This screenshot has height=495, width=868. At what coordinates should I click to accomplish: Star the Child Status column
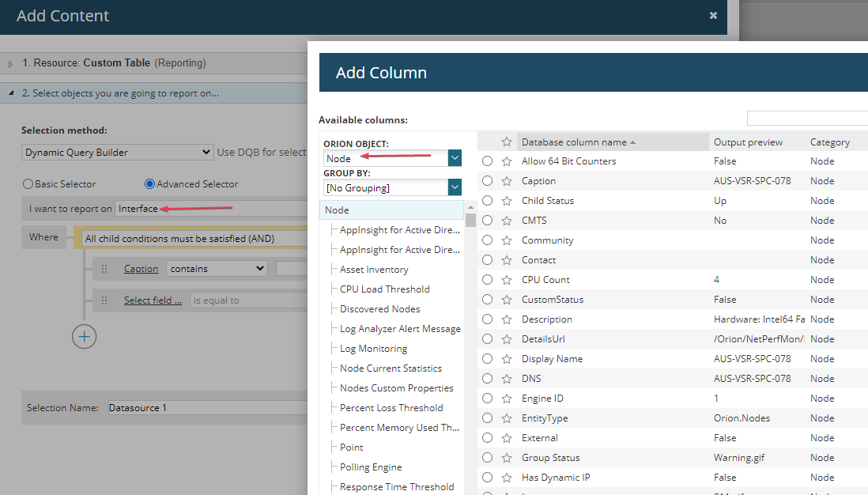[x=507, y=201]
